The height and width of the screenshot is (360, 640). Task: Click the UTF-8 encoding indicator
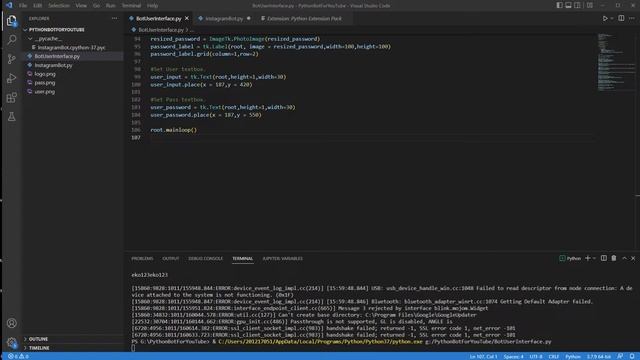(x=536, y=356)
